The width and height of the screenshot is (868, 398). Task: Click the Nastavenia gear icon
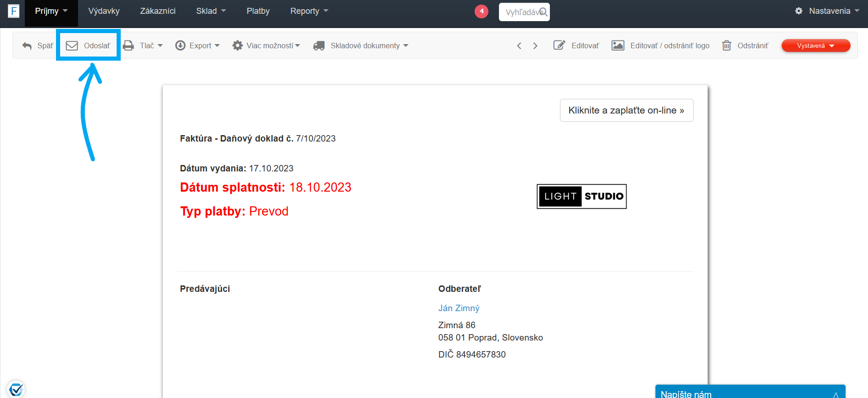pos(799,11)
